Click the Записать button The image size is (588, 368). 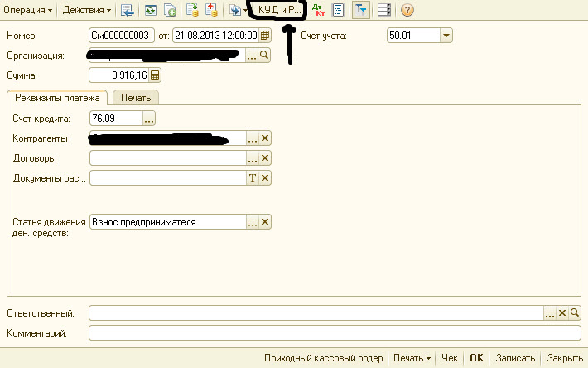(515, 358)
